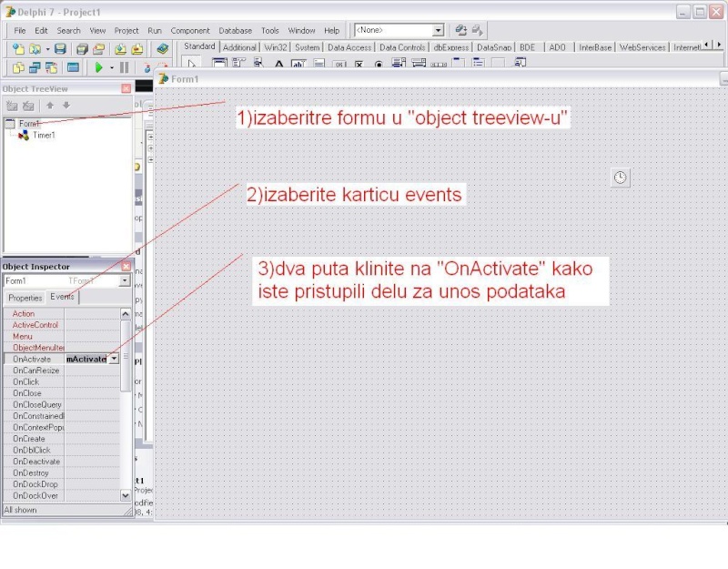Click the View Unit toolbar icon

click(x=18, y=67)
